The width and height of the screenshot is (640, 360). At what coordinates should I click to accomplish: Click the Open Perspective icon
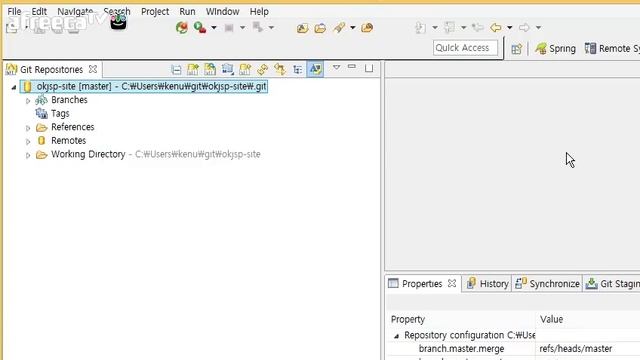pyautogui.click(x=516, y=49)
